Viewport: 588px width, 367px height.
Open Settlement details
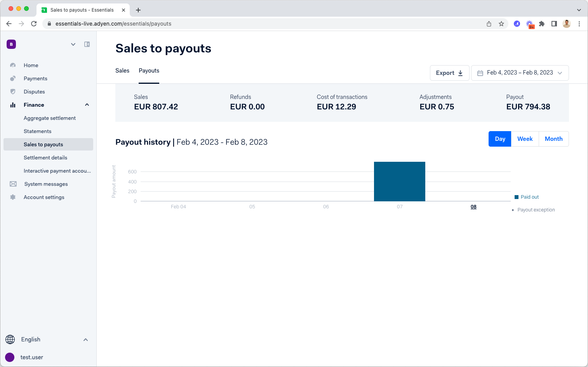(x=45, y=158)
